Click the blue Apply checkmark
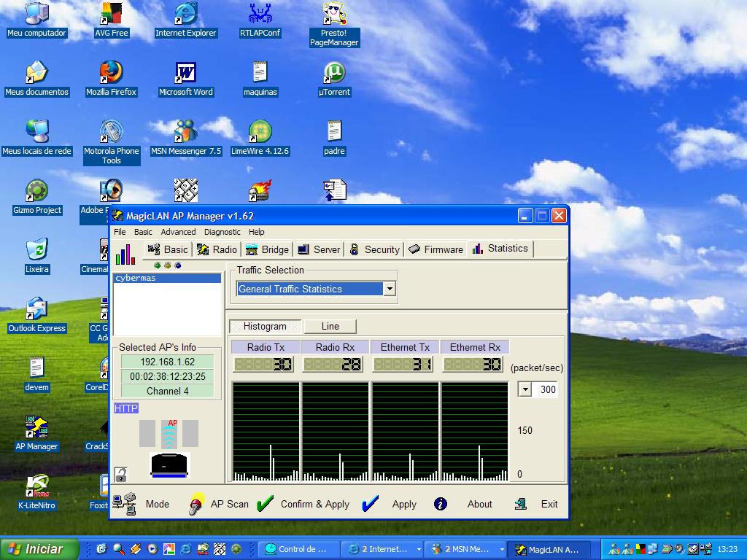The height and width of the screenshot is (560, 747). click(371, 504)
